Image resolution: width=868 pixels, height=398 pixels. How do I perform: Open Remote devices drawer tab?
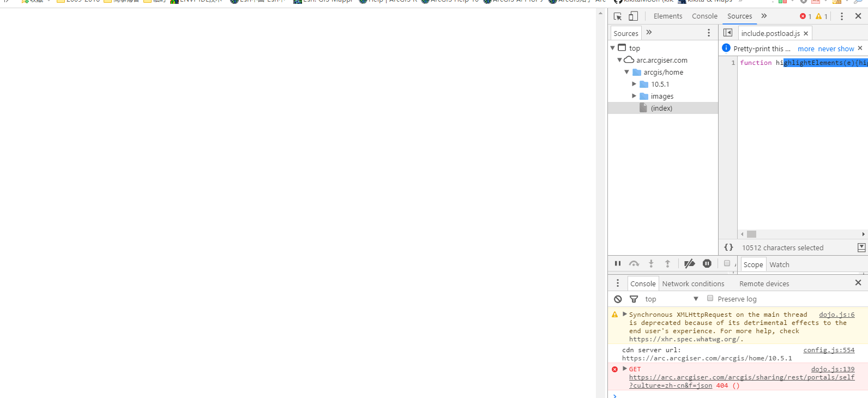tap(764, 284)
